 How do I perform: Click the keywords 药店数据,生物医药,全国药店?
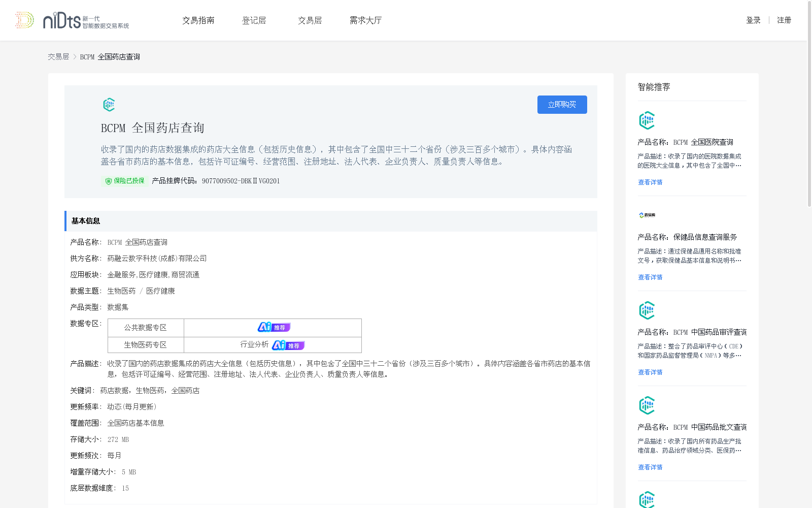point(150,391)
